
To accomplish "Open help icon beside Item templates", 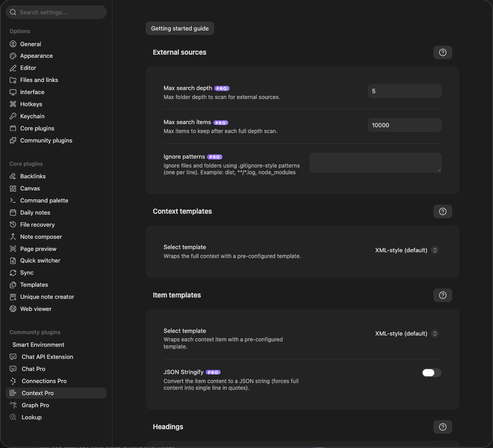I will [442, 295].
